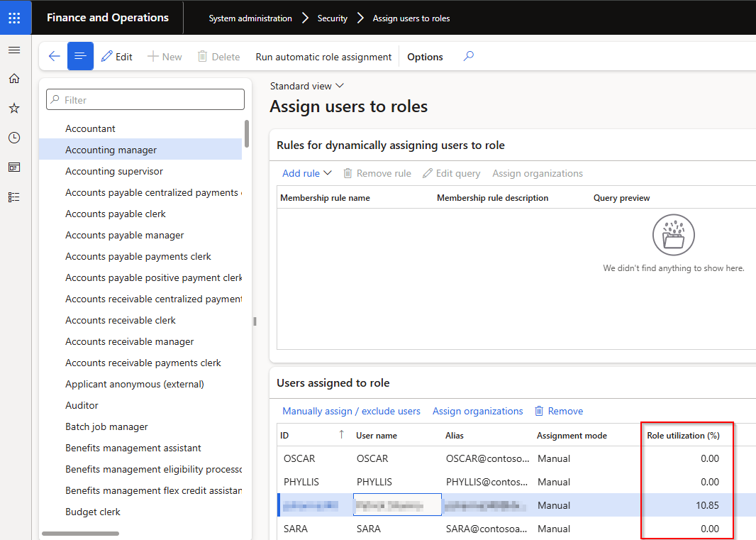Open the Options menu
Image resolution: width=756 pixels, height=540 pixels.
pyautogui.click(x=425, y=57)
